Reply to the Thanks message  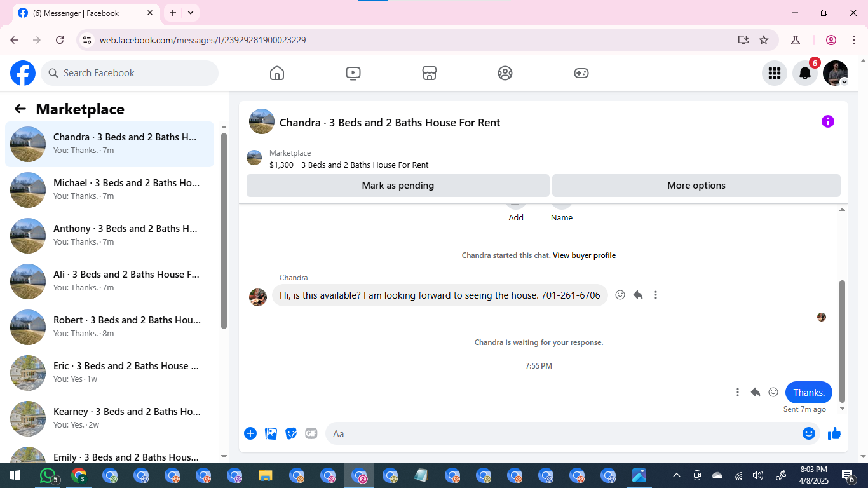(756, 392)
